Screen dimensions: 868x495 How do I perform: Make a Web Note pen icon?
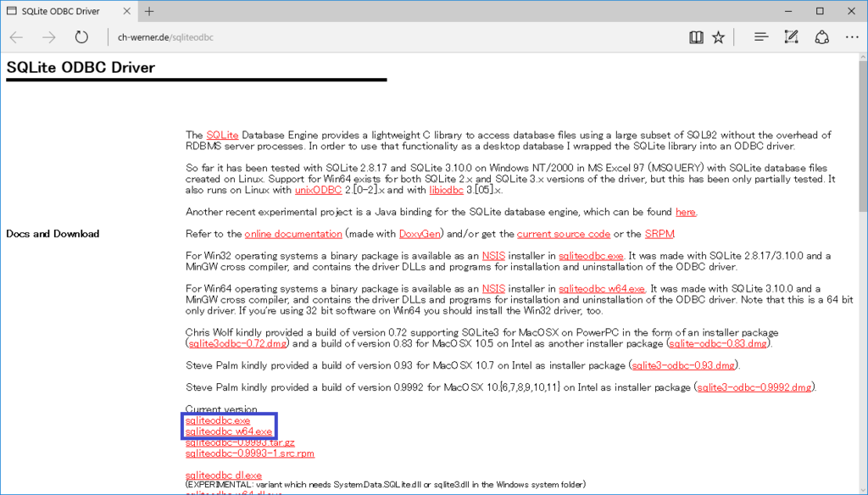click(x=791, y=37)
